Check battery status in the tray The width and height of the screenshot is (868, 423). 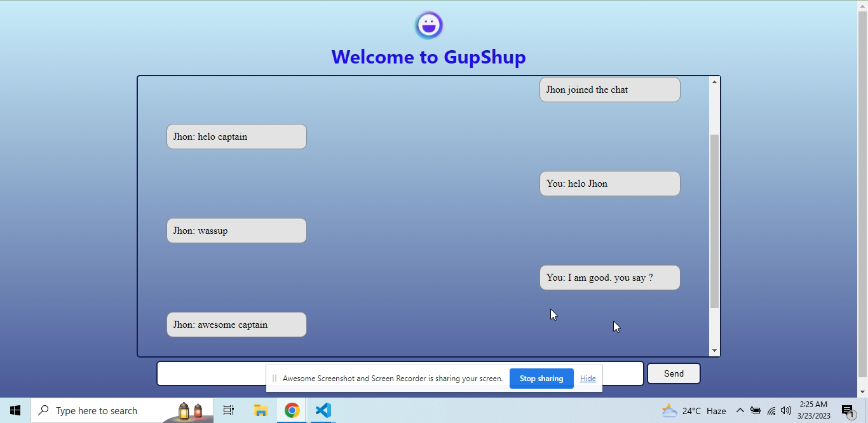(756, 411)
